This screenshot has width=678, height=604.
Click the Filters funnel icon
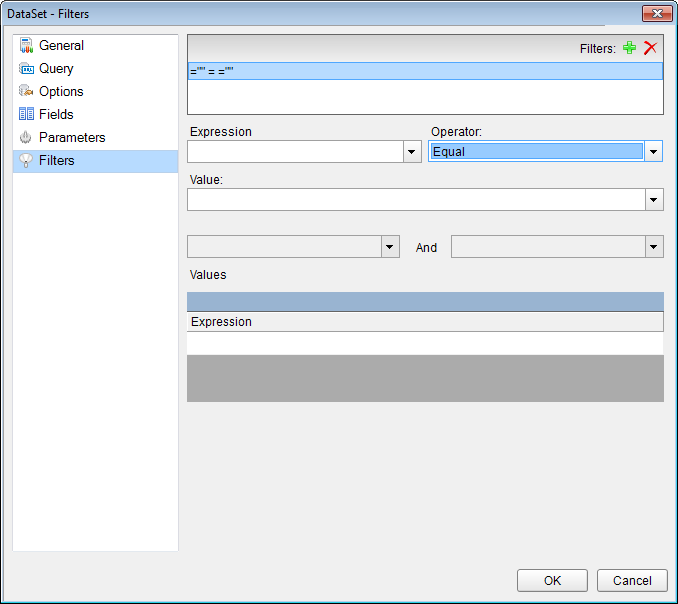click(x=26, y=160)
